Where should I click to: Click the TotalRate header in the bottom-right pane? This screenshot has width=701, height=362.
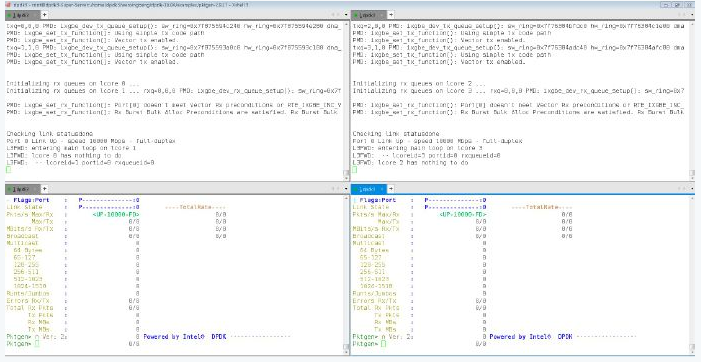542,207
